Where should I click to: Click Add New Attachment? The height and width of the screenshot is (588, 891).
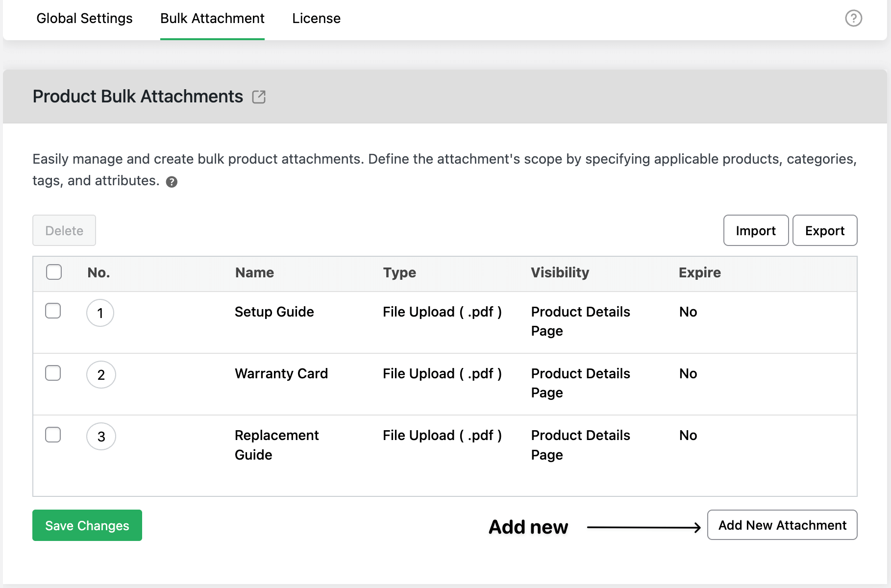(782, 525)
